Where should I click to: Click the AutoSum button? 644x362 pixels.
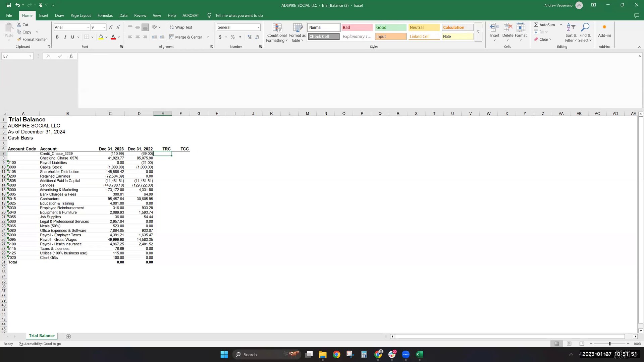[544, 24]
